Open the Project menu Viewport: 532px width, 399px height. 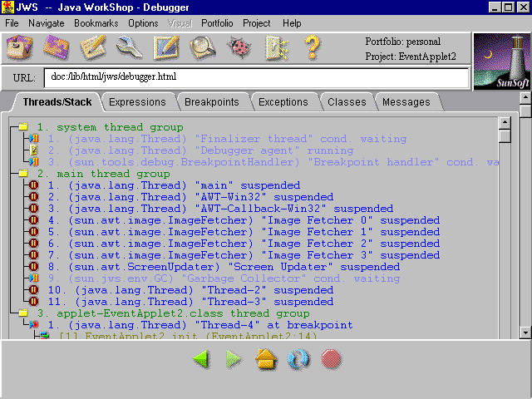pos(257,23)
